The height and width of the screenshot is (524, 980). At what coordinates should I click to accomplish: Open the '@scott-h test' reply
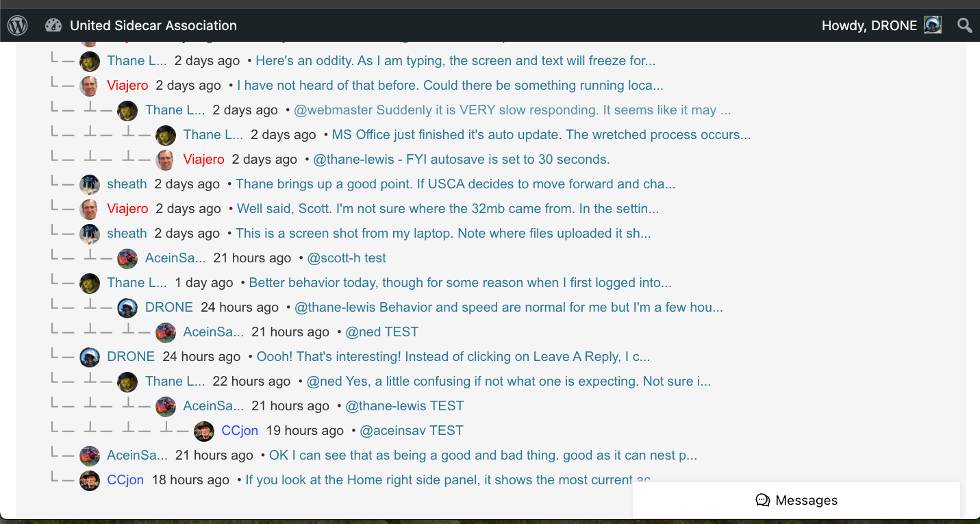pos(347,258)
